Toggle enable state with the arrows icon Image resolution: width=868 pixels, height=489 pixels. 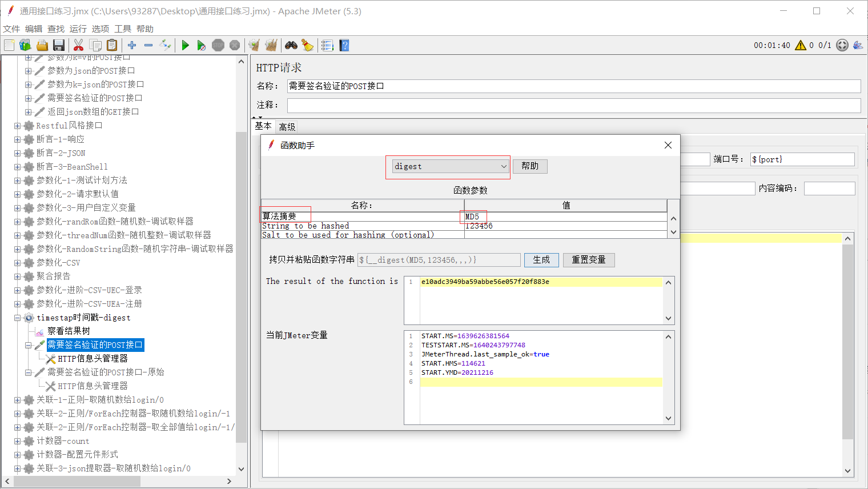[x=165, y=45]
